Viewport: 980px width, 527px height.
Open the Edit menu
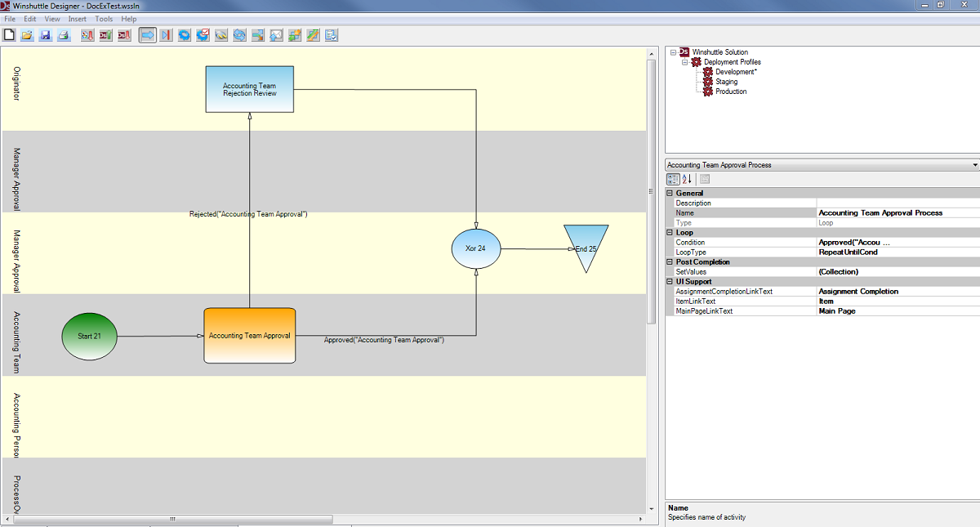30,19
